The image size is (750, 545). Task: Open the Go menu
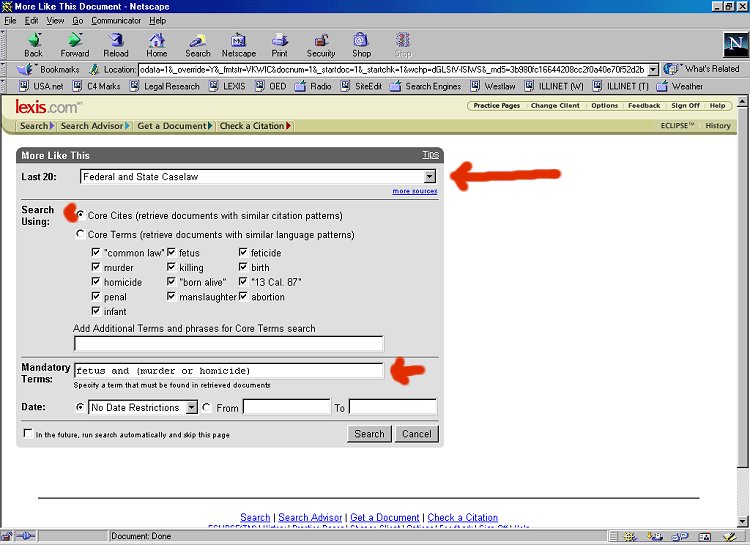tap(78, 21)
